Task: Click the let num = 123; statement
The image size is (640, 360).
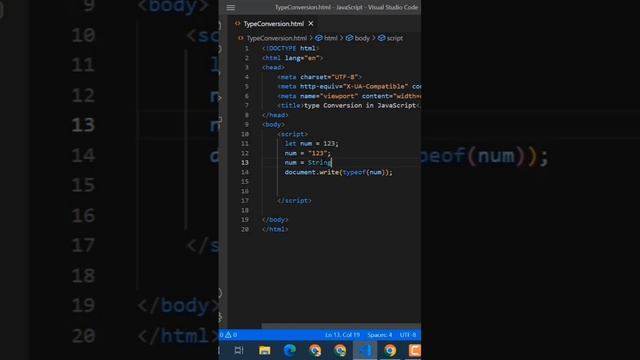Action: pos(311,144)
